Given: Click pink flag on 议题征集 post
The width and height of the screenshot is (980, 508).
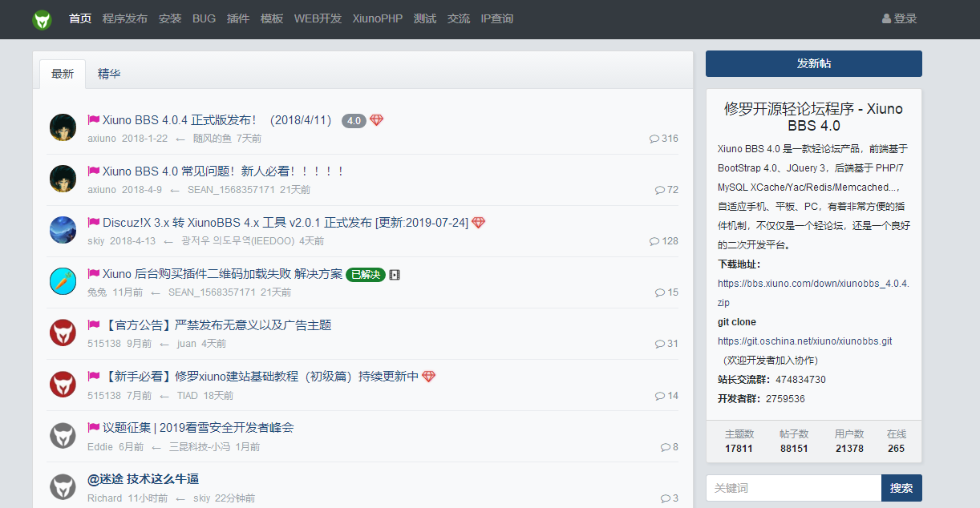Looking at the screenshot, I should 93,428.
